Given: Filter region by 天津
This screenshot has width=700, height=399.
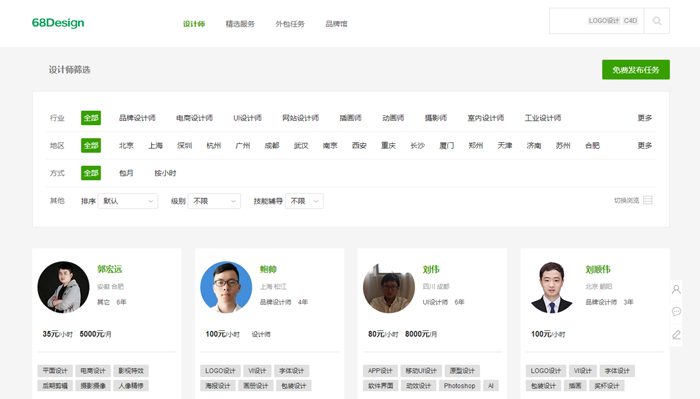Looking at the screenshot, I should [x=505, y=145].
